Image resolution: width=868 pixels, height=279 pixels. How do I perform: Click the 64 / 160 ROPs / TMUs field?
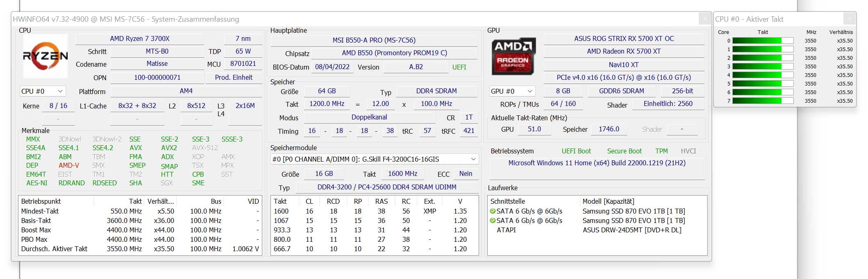point(563,104)
